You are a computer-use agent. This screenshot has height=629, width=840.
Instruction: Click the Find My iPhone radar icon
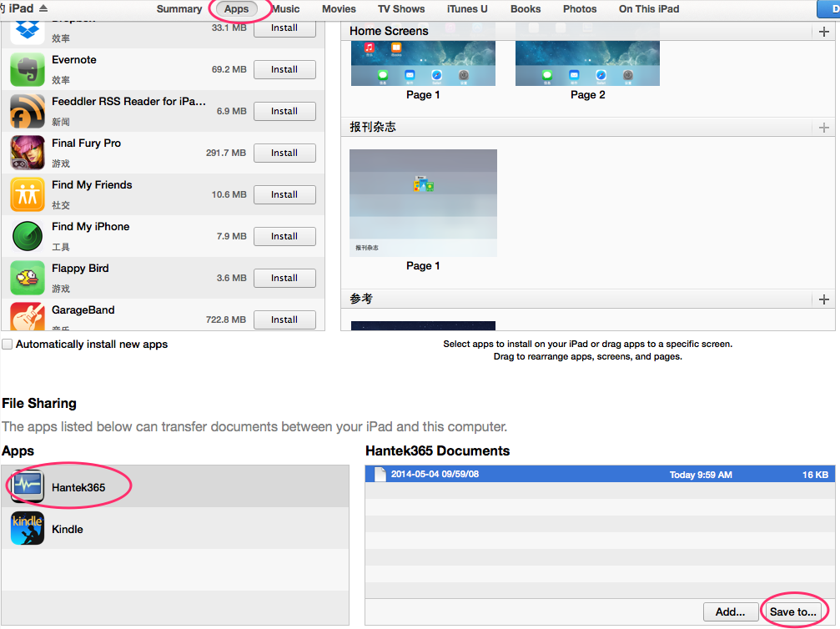click(x=28, y=236)
